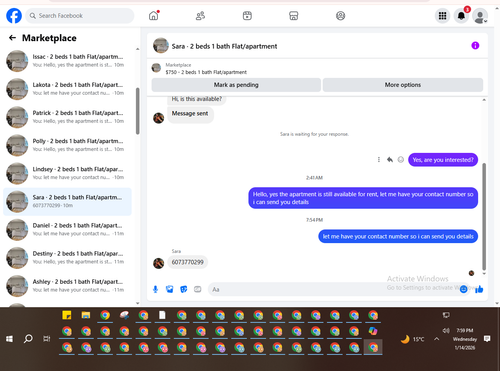Select the Sara conversation in list
This screenshot has width=500, height=371.
pyautogui.click(x=67, y=202)
